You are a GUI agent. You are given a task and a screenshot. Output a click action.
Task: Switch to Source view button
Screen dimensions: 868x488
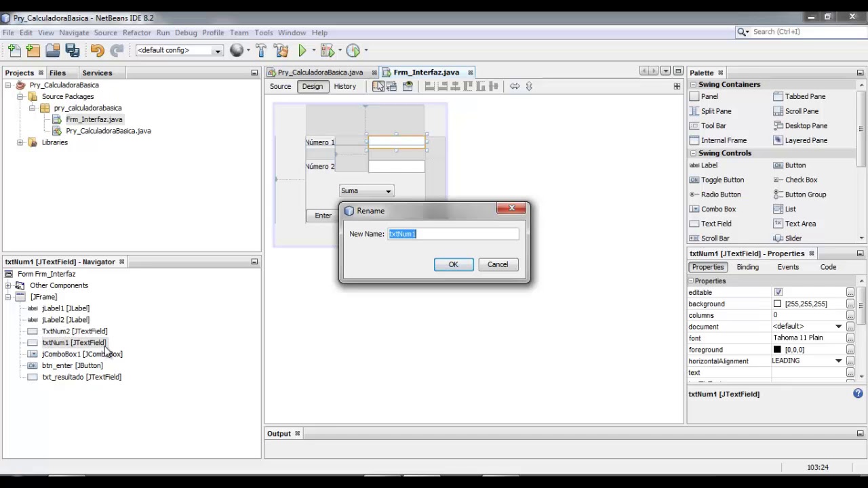tap(280, 86)
